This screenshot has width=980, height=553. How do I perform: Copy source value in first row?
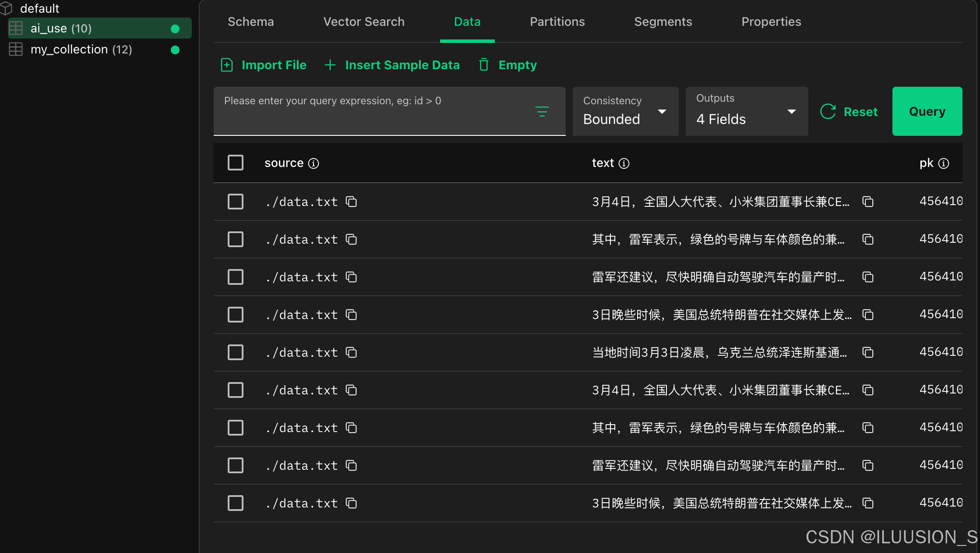coord(351,202)
